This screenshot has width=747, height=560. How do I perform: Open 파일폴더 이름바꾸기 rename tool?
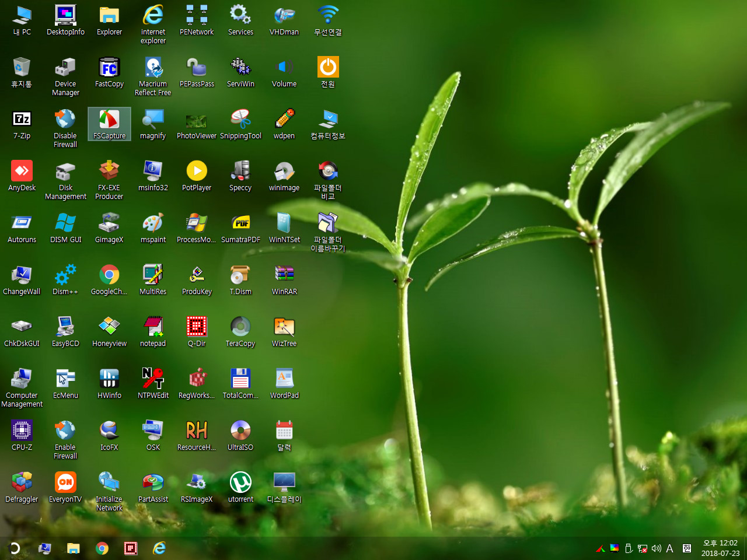tap(328, 232)
